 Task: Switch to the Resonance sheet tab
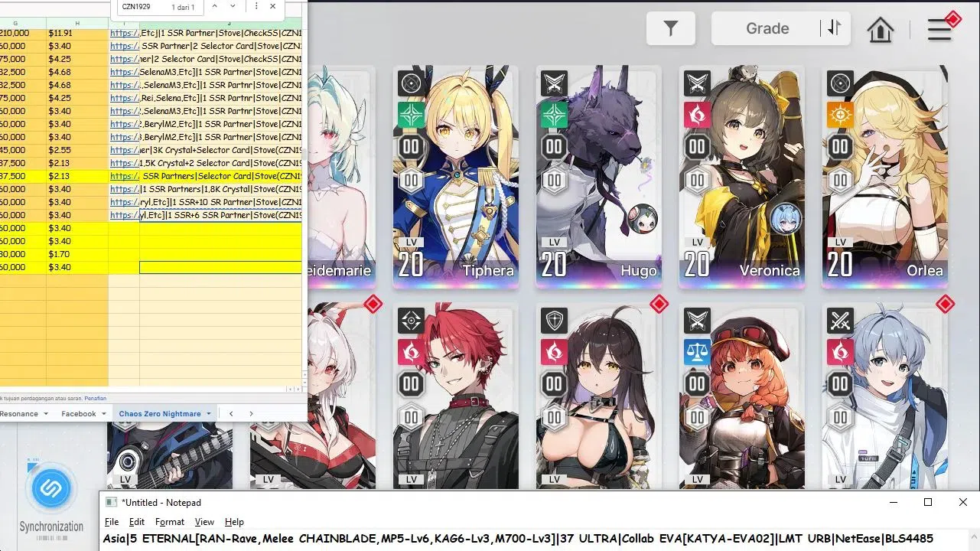(x=19, y=414)
